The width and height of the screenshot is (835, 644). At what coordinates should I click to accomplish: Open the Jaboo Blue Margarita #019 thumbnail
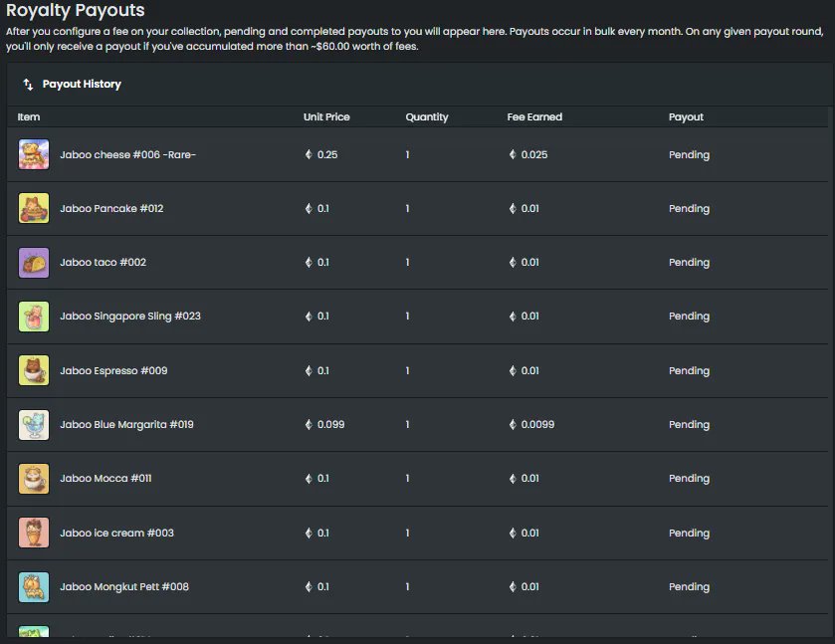[34, 425]
